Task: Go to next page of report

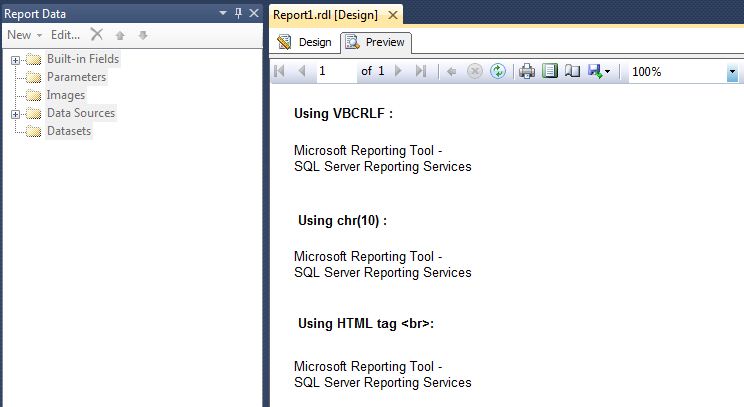Action: click(399, 71)
